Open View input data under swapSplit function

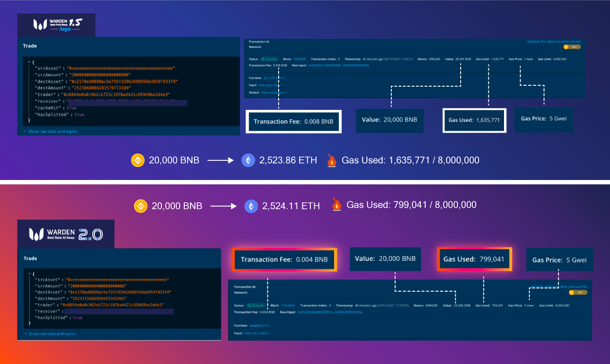pyautogui.click(x=257, y=333)
